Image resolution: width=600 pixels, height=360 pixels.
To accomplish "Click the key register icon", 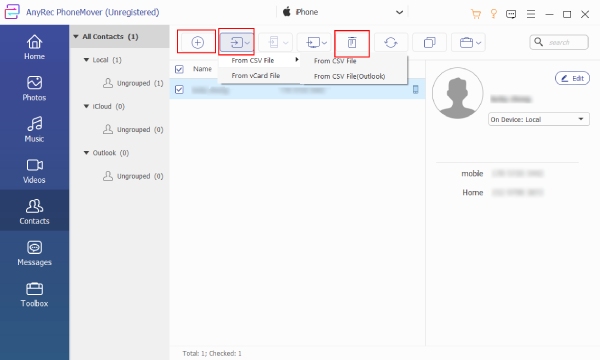I will coord(494,14).
